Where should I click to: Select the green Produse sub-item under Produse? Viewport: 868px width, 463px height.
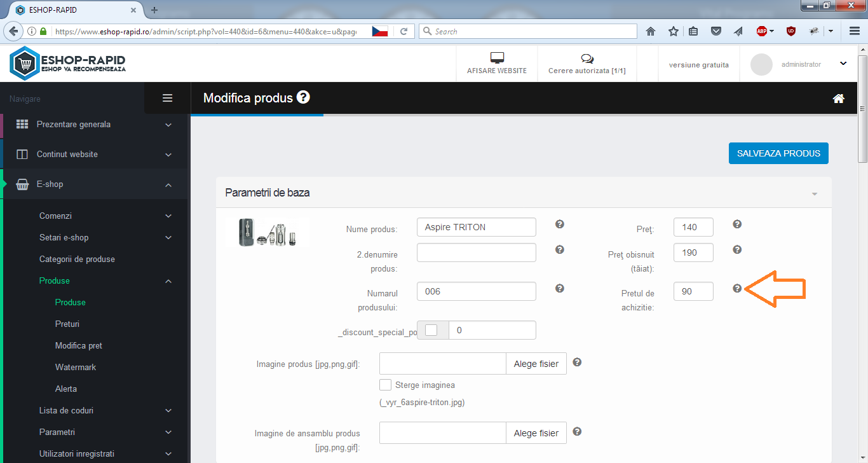click(70, 303)
